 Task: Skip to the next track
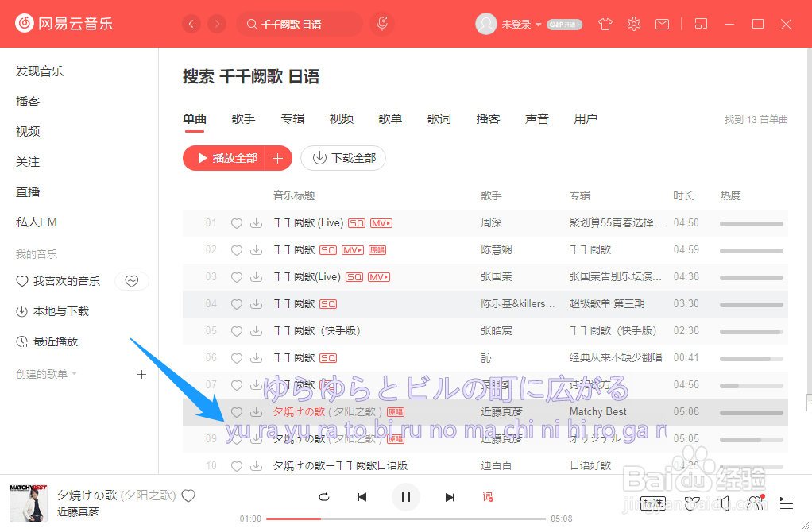450,497
